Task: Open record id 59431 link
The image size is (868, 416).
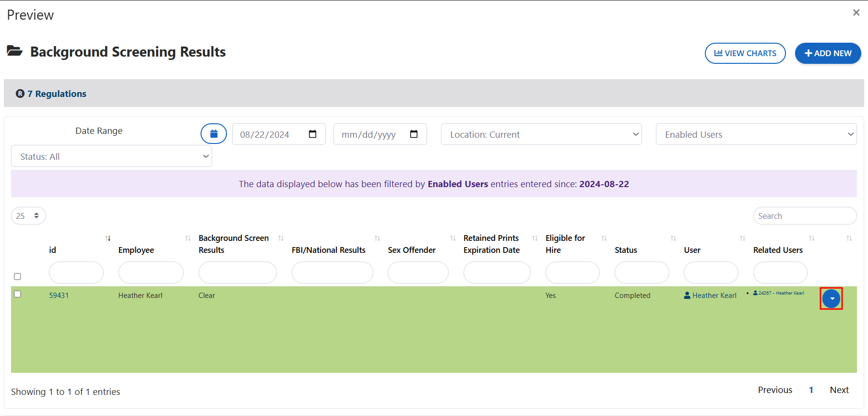Action: (x=59, y=296)
